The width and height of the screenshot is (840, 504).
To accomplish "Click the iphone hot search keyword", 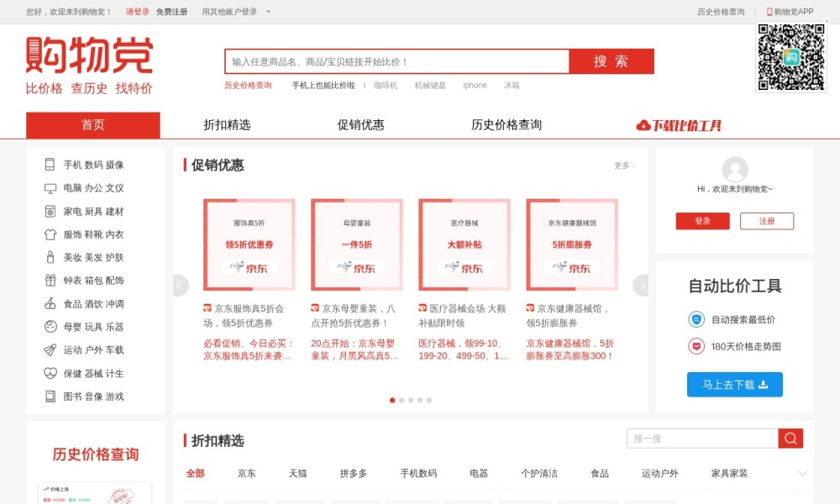I will click(475, 85).
